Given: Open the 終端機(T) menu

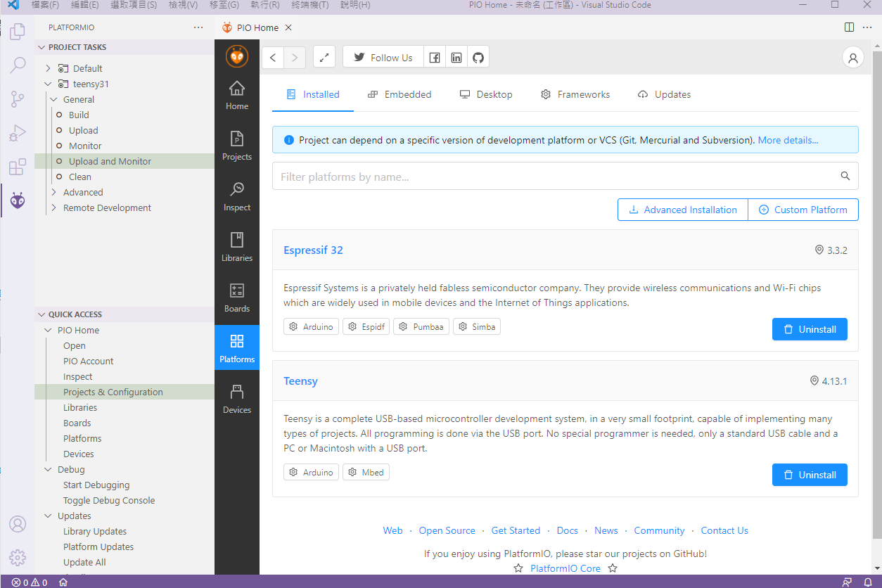Looking at the screenshot, I should (x=310, y=5).
